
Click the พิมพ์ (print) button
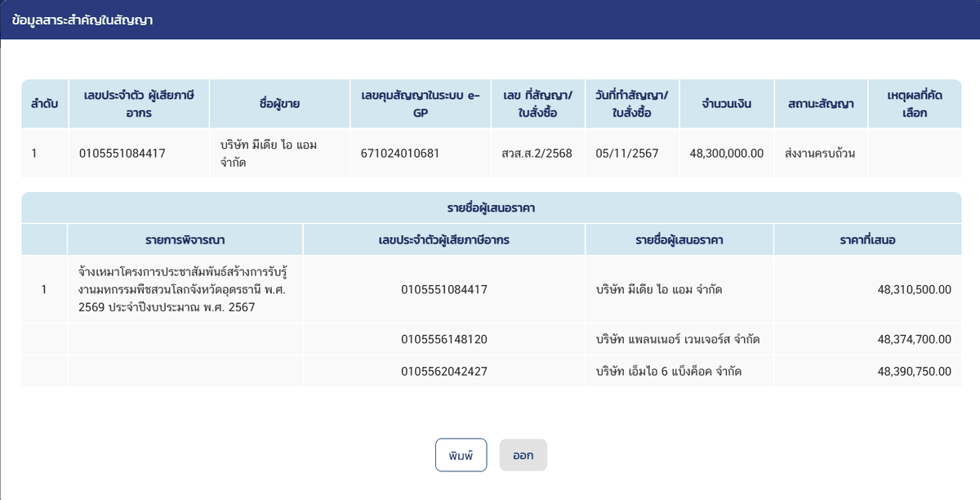pyautogui.click(x=461, y=455)
